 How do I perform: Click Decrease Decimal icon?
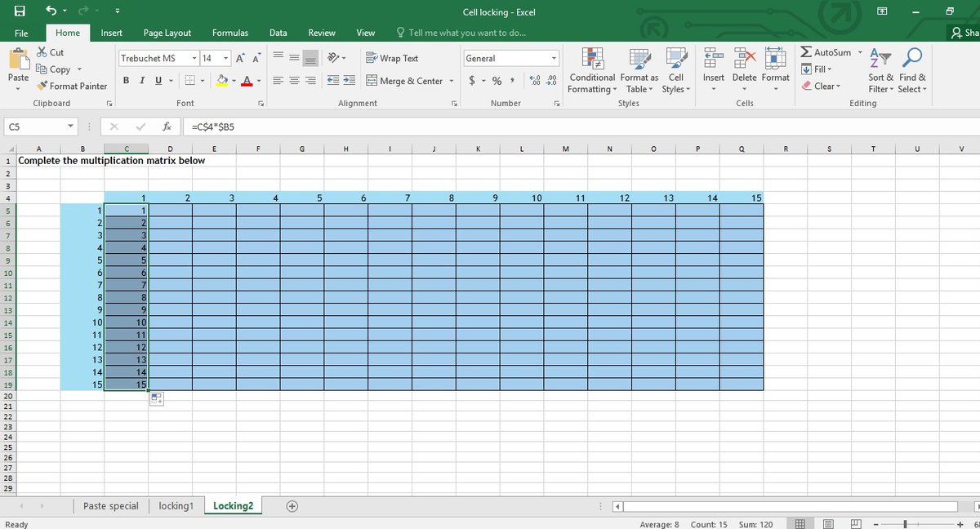point(551,80)
